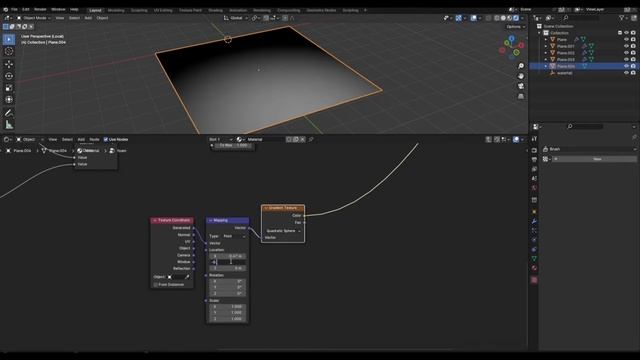
Task: Open the Tool properties tab icon
Action: pos(534,139)
